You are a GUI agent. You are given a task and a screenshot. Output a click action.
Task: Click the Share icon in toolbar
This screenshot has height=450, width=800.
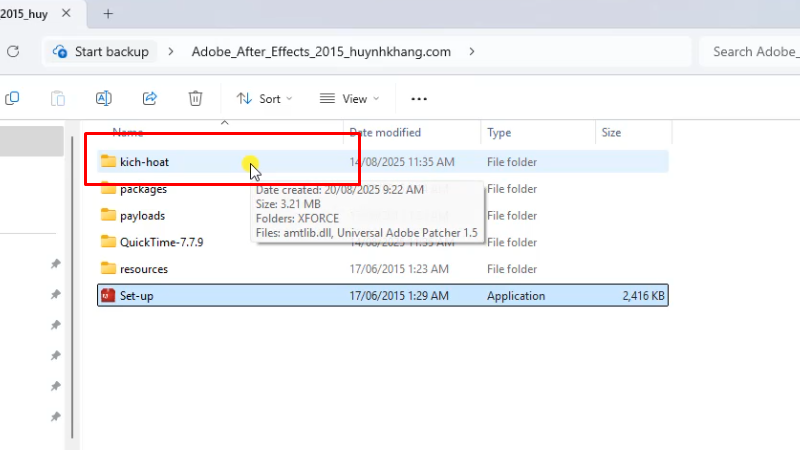pos(149,98)
